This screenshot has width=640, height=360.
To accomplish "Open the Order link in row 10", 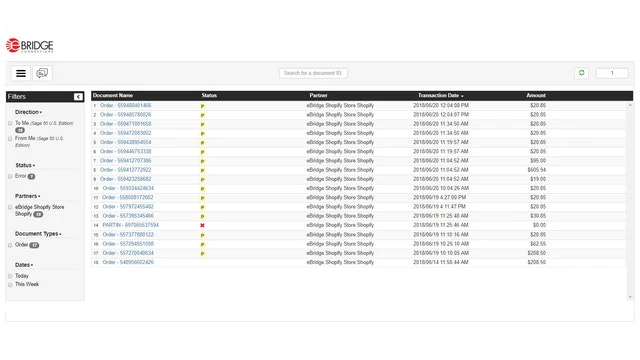I will pos(128,189).
